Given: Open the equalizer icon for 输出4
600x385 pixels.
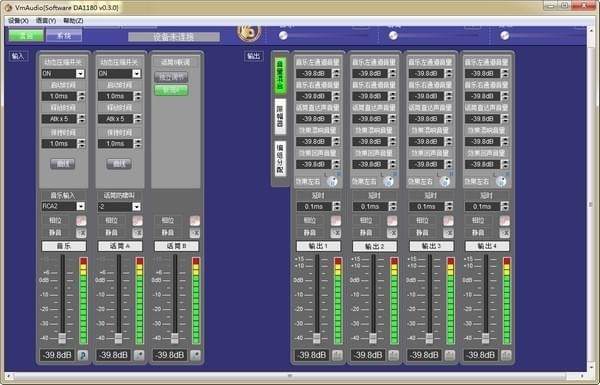Looking at the screenshot, I should point(506,355).
